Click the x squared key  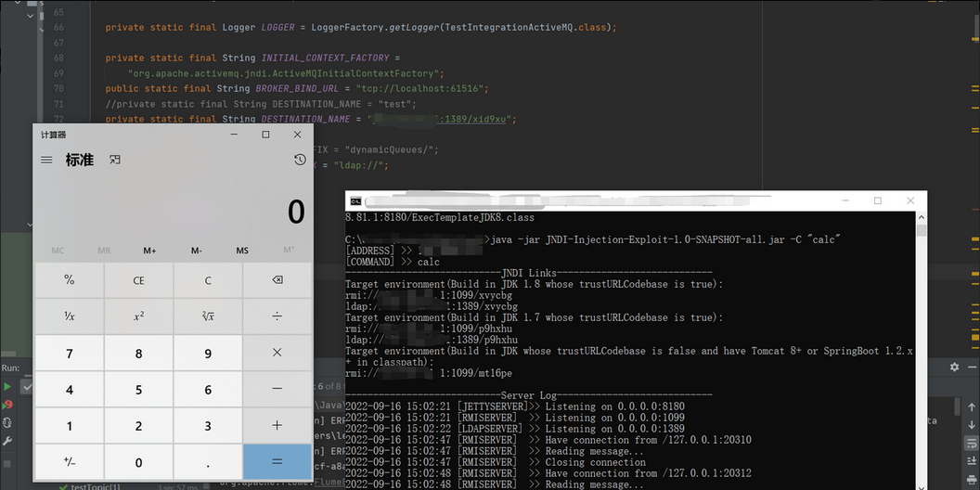coord(139,316)
